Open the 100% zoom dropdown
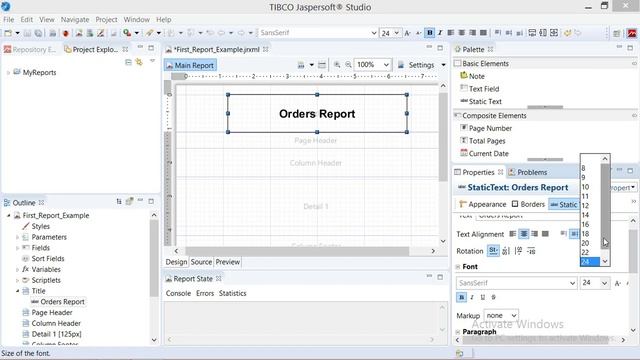This screenshot has width=640, height=360. [x=386, y=64]
